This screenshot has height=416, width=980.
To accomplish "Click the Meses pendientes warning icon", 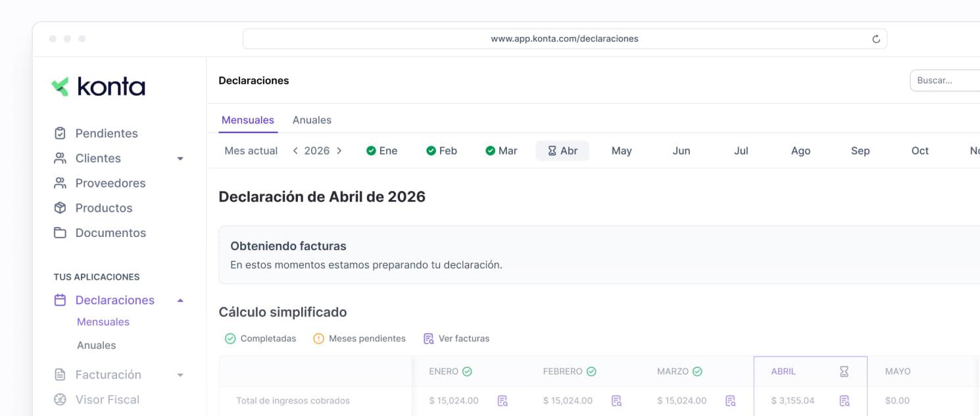I will coord(319,339).
